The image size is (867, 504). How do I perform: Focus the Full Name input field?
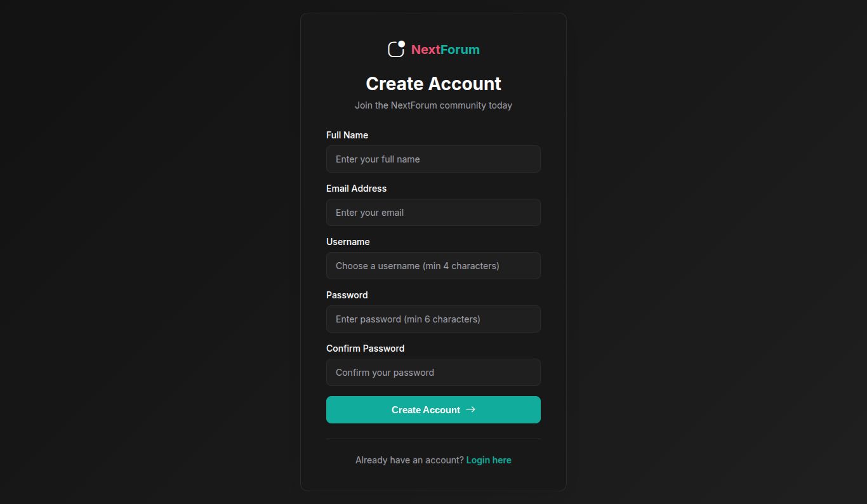pyautogui.click(x=433, y=159)
